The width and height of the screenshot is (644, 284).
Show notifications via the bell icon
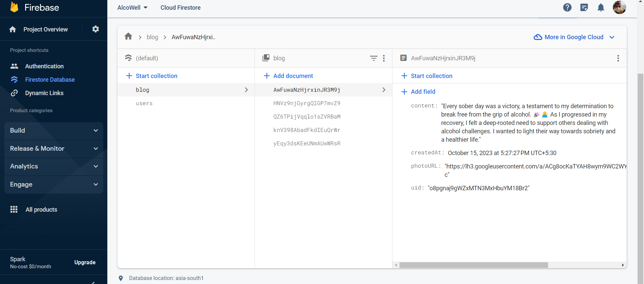coord(601,7)
